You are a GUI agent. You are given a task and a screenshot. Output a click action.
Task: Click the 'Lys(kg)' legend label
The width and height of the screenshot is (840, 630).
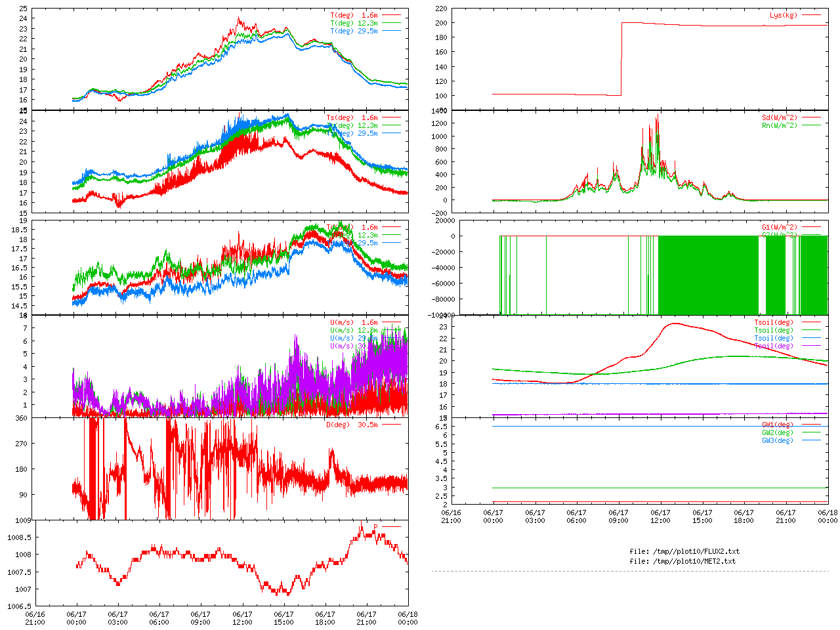(783, 15)
